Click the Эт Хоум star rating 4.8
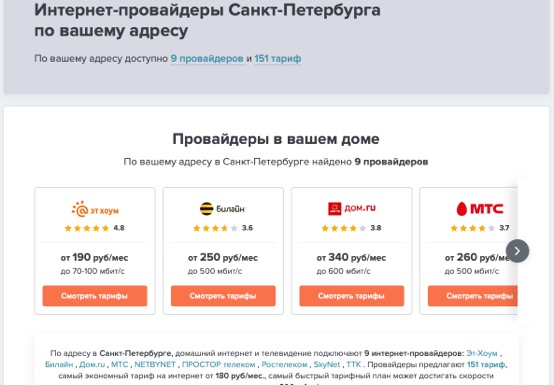Image resolution: width=554 pixels, height=385 pixels. [94, 228]
